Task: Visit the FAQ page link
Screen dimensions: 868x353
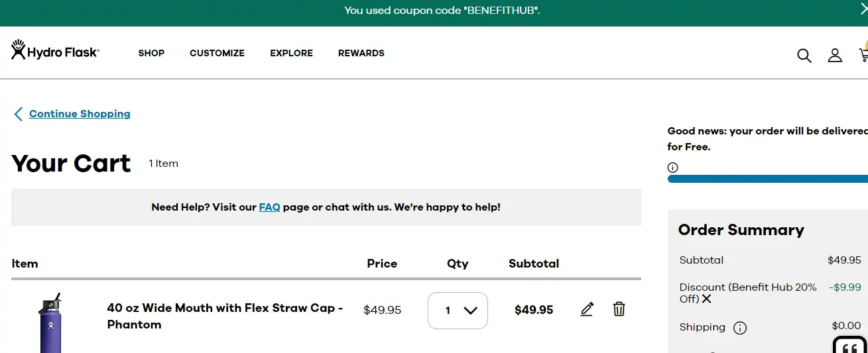Action: pos(269,207)
